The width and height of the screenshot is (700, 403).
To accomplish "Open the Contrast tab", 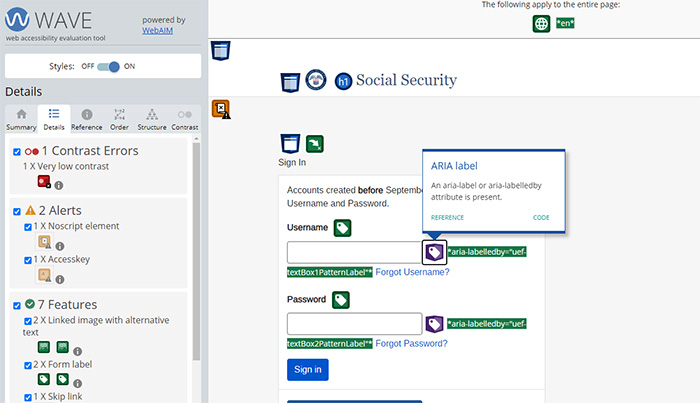I will click(x=185, y=119).
